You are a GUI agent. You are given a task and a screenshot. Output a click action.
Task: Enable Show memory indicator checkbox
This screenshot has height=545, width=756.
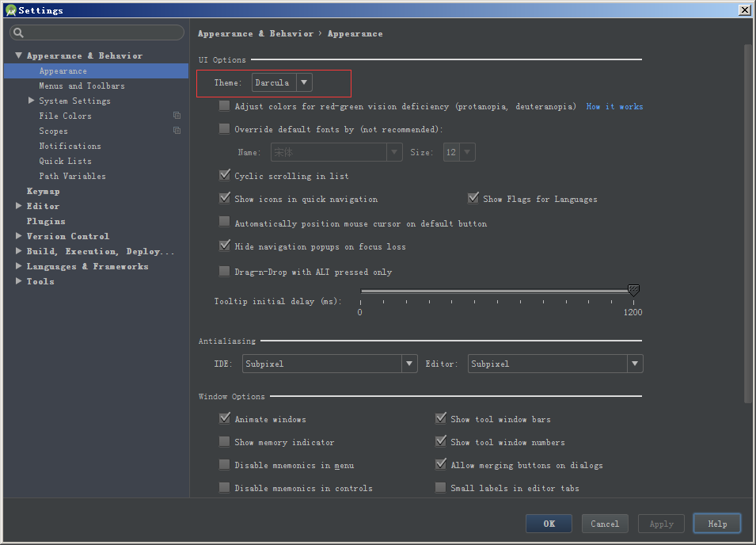(225, 442)
